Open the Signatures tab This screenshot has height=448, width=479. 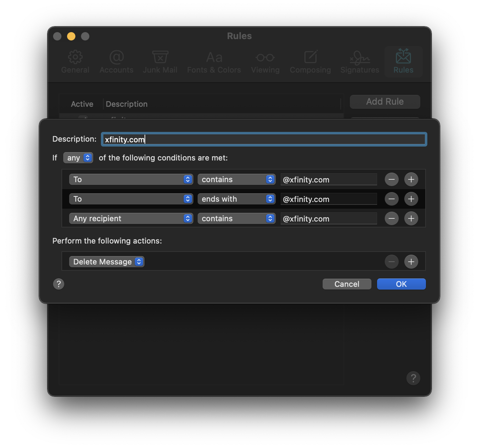(x=360, y=62)
